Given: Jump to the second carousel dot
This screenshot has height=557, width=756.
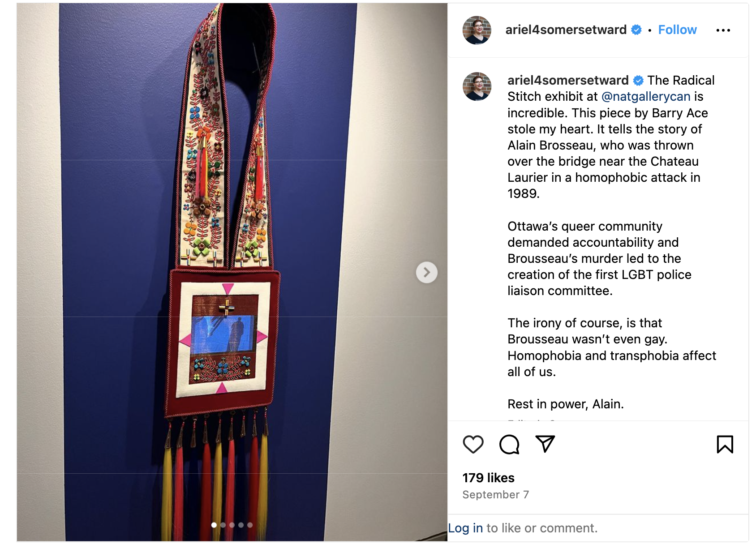Looking at the screenshot, I should point(223,525).
